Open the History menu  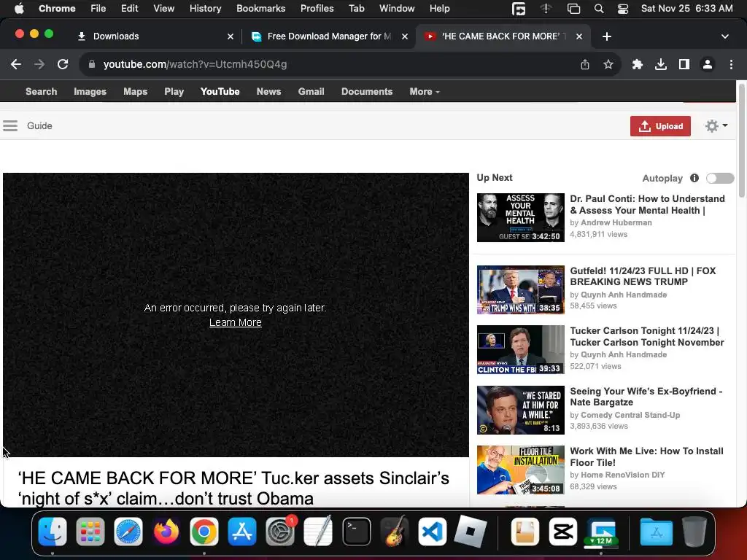coord(205,9)
